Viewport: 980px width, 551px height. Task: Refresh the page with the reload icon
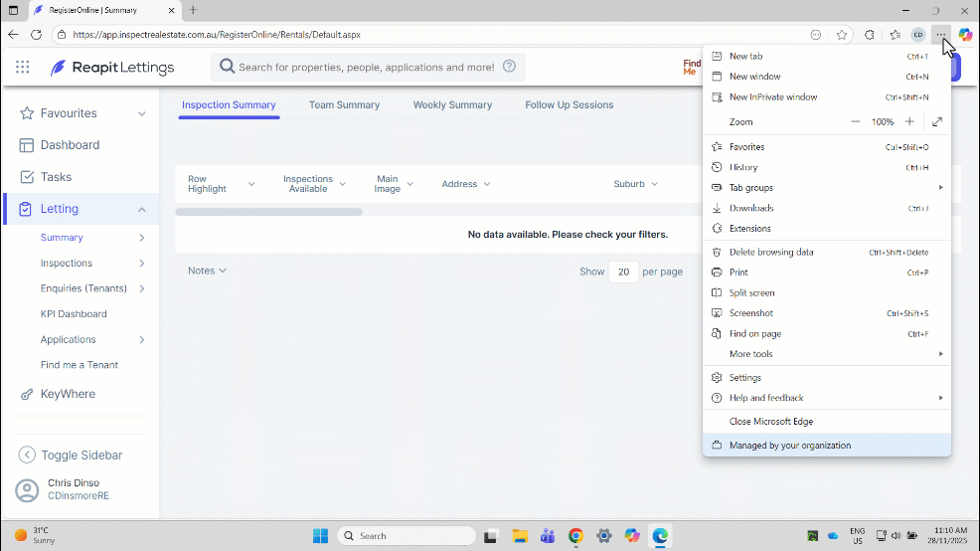pos(36,35)
